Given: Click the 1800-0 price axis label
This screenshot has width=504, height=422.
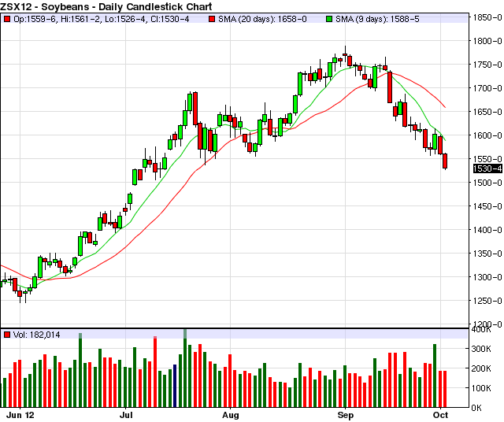Looking at the screenshot, I should pos(487,41).
